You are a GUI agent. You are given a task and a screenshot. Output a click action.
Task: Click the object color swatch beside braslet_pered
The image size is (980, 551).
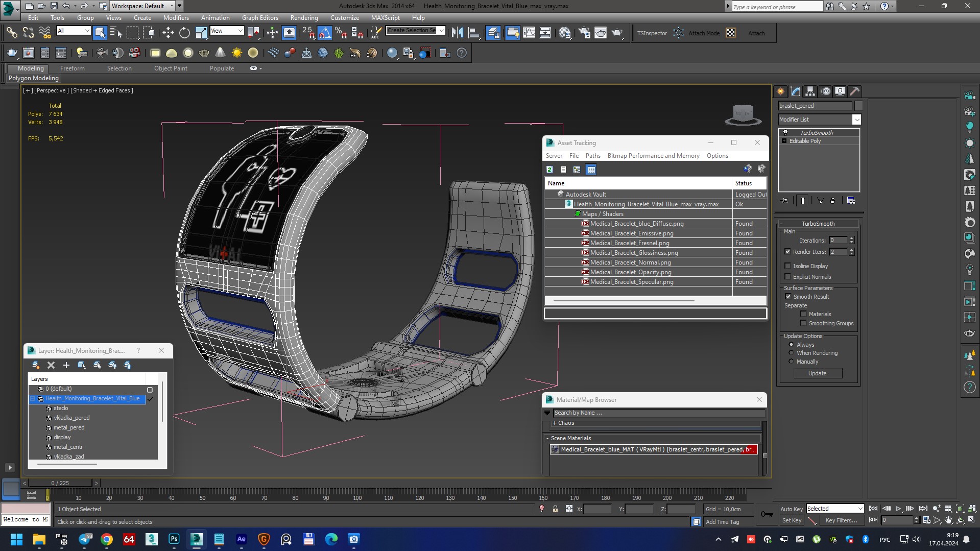pyautogui.click(x=858, y=106)
